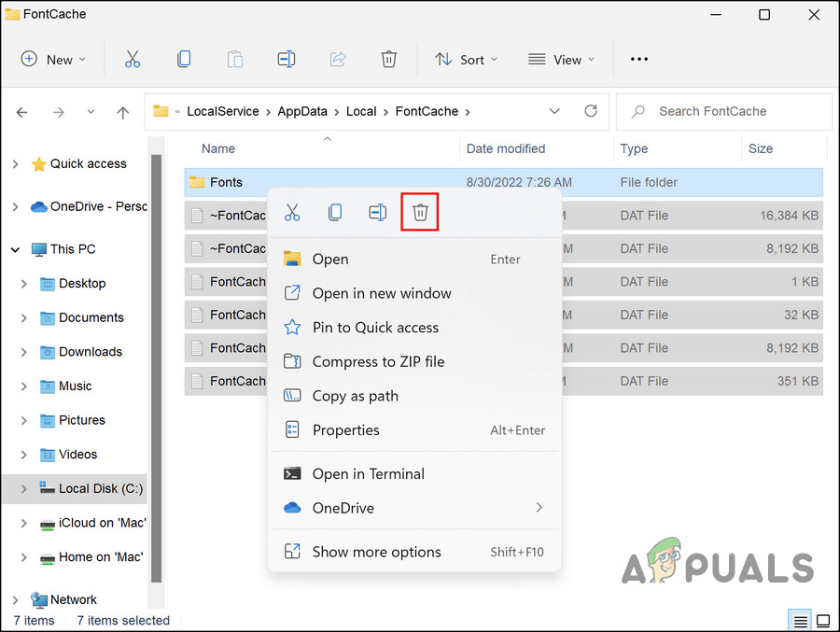Open the Sort dropdown
The height and width of the screenshot is (632, 840).
coord(466,59)
